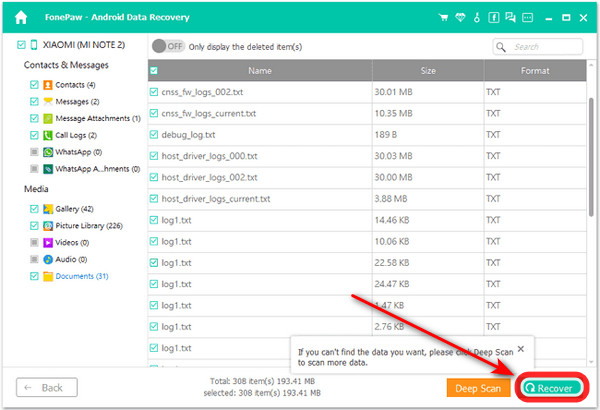Click the Back button

coord(43,387)
